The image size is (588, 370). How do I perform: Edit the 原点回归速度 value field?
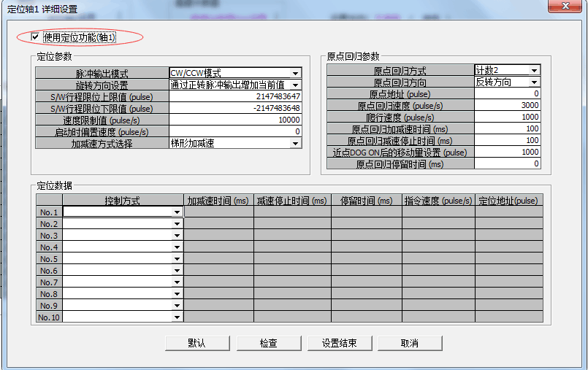pyautogui.click(x=507, y=105)
